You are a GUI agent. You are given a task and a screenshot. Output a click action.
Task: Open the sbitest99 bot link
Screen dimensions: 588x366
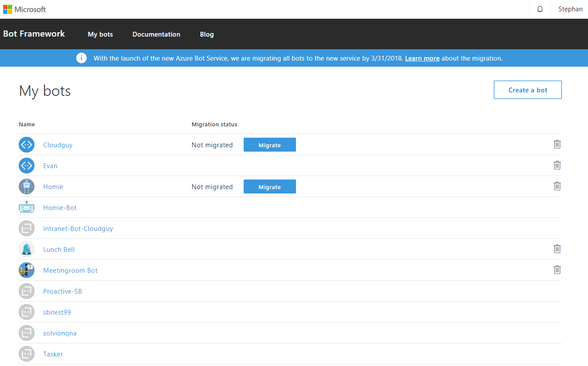click(57, 312)
